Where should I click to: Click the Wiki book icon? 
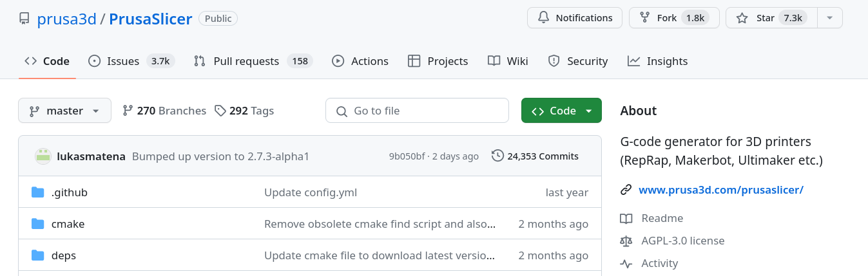click(x=494, y=61)
